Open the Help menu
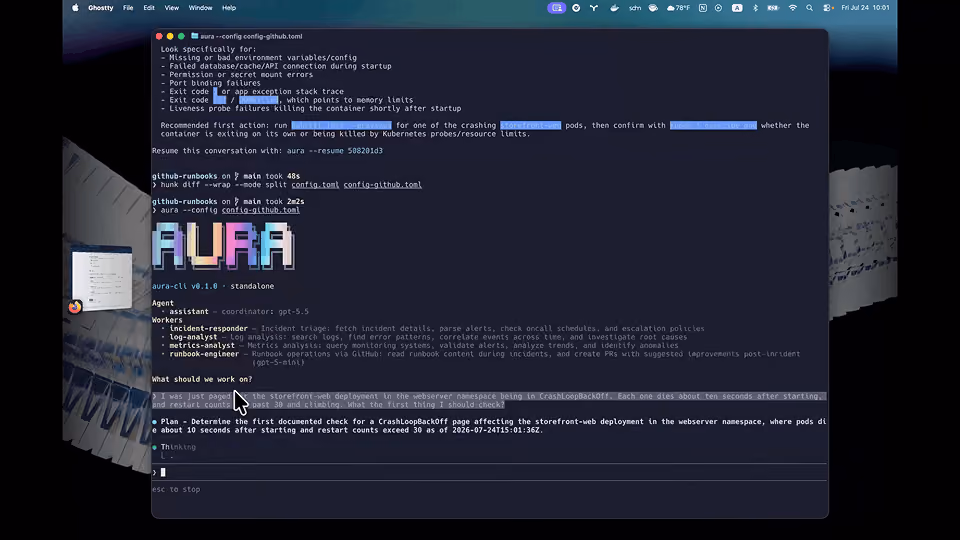 coord(229,8)
